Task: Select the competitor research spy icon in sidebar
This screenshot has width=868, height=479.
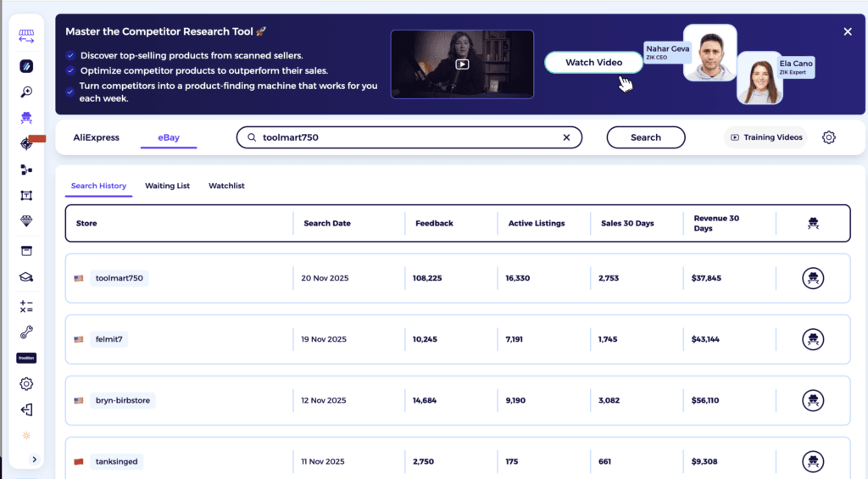Action: tap(26, 117)
